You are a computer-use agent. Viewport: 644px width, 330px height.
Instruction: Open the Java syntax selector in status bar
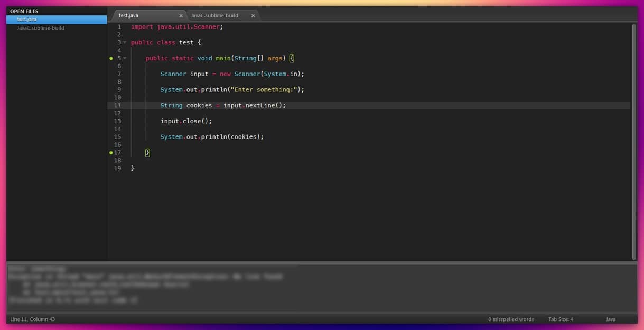[x=610, y=319]
